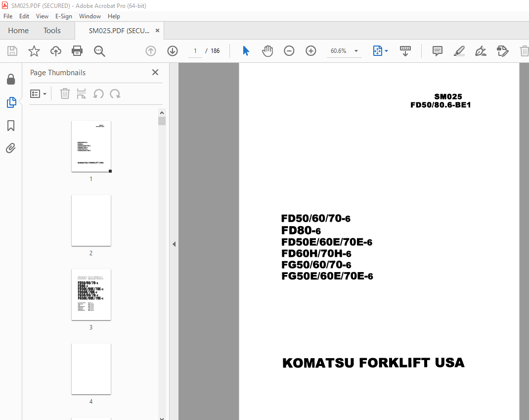529x420 pixels.
Task: Open the Bookmarks panel
Action: [x=11, y=126]
